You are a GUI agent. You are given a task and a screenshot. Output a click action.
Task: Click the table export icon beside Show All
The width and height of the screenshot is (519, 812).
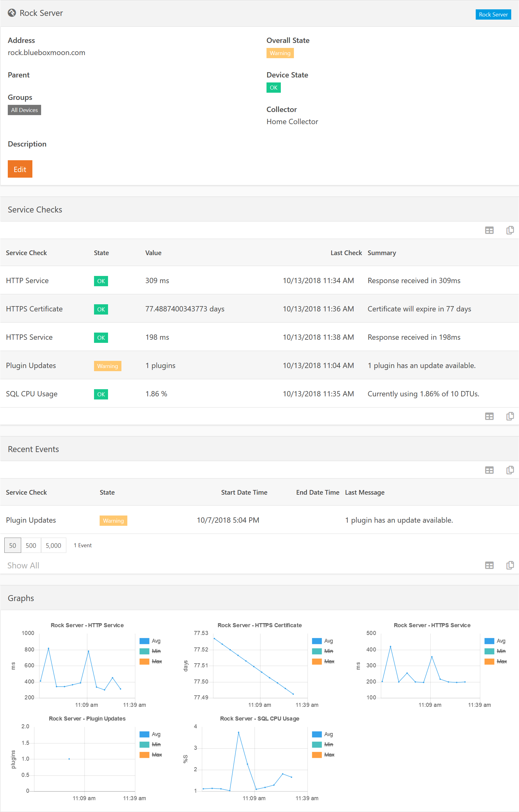click(x=489, y=566)
